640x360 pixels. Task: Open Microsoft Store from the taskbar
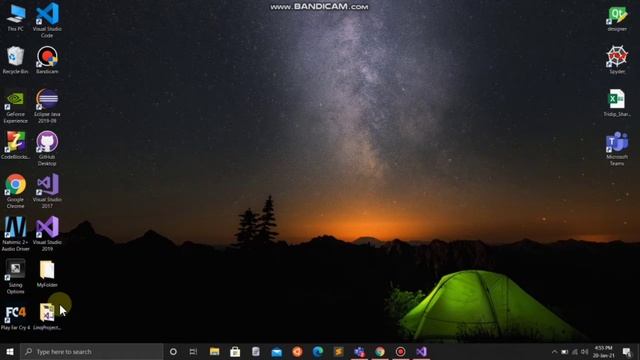(x=235, y=351)
